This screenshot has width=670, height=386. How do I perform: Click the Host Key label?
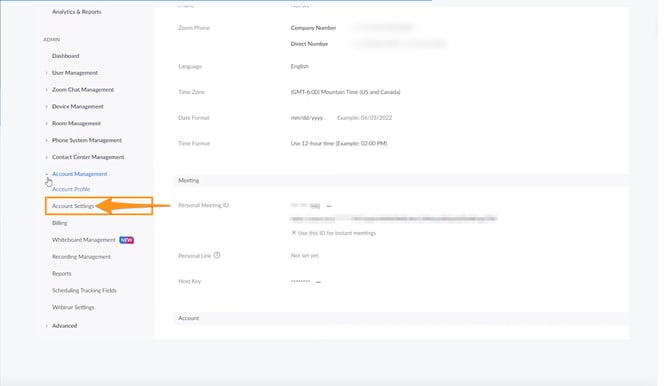coord(190,281)
